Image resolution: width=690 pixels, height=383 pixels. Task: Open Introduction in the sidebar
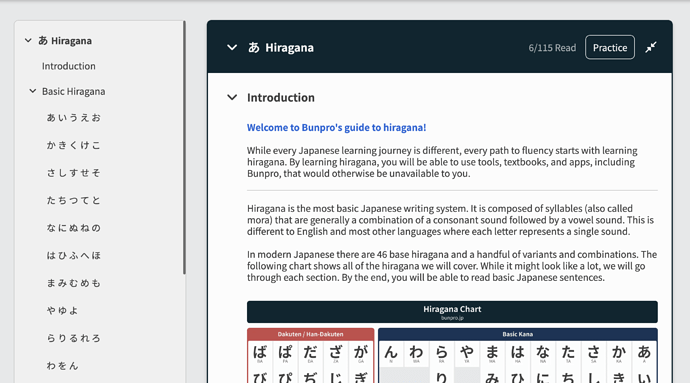pyautogui.click(x=69, y=66)
